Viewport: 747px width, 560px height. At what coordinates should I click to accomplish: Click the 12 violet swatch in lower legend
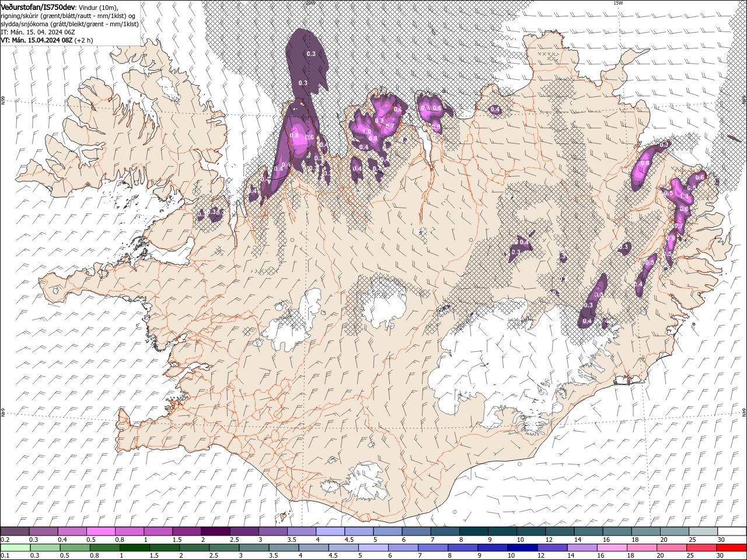click(552, 548)
